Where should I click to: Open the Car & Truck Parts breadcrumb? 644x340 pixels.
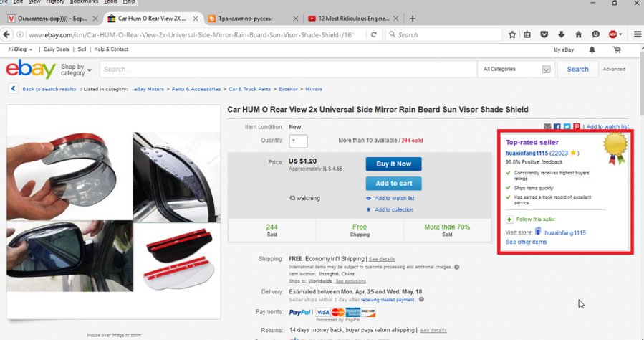[x=250, y=89]
